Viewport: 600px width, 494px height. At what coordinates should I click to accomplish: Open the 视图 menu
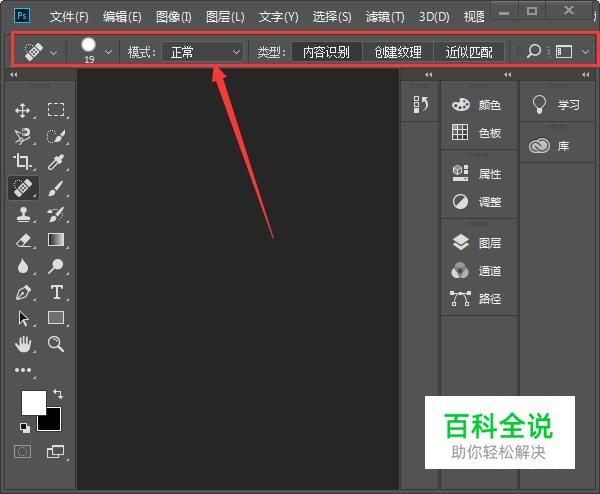click(x=474, y=17)
